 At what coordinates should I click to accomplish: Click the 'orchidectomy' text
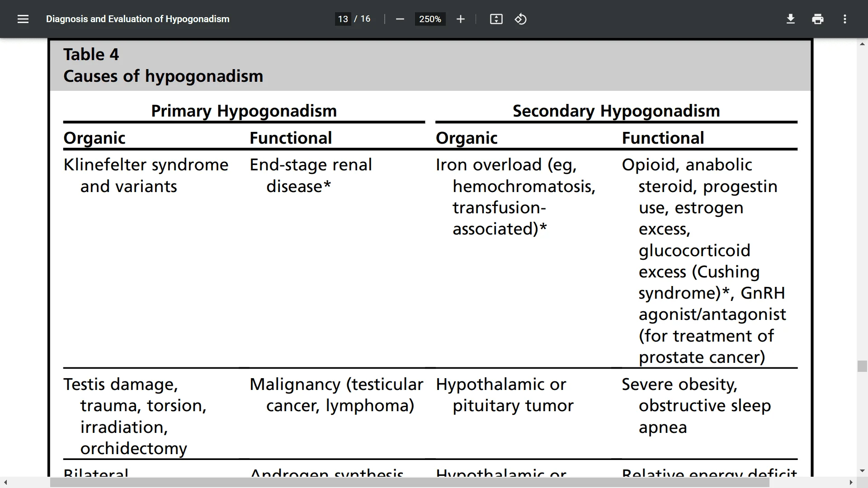pos(133,449)
